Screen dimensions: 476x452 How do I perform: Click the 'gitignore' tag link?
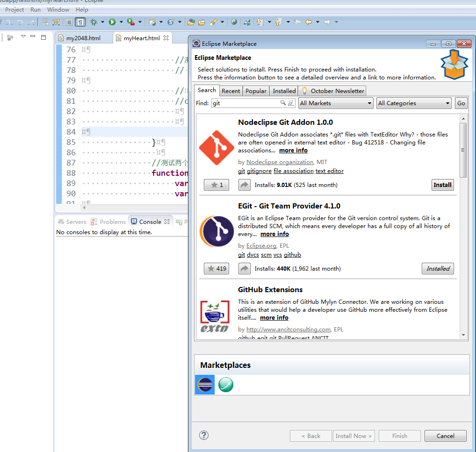(x=259, y=171)
